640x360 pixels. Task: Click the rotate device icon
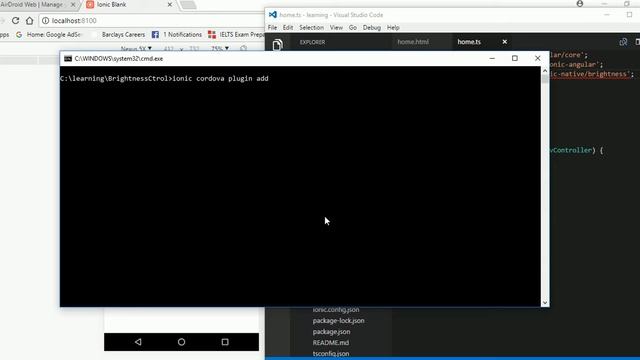pos(244,49)
